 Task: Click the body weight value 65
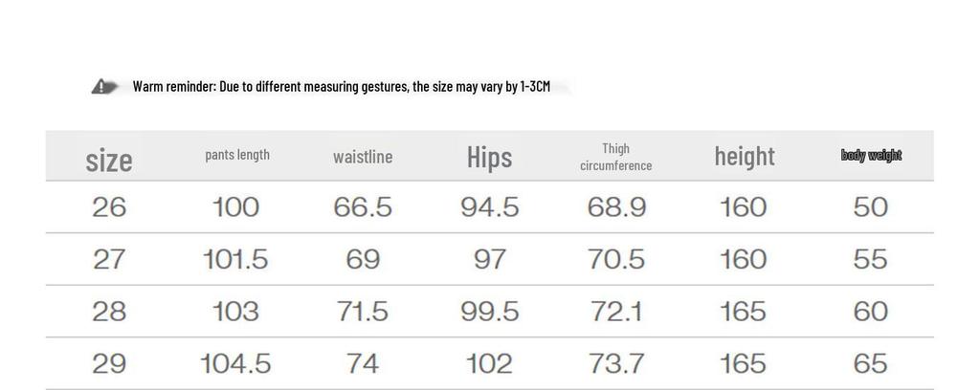[x=870, y=363]
